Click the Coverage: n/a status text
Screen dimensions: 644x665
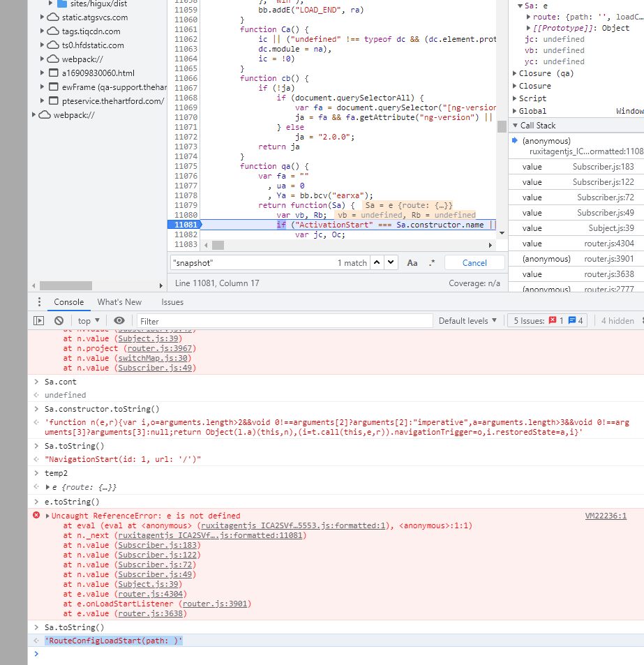tap(474, 283)
